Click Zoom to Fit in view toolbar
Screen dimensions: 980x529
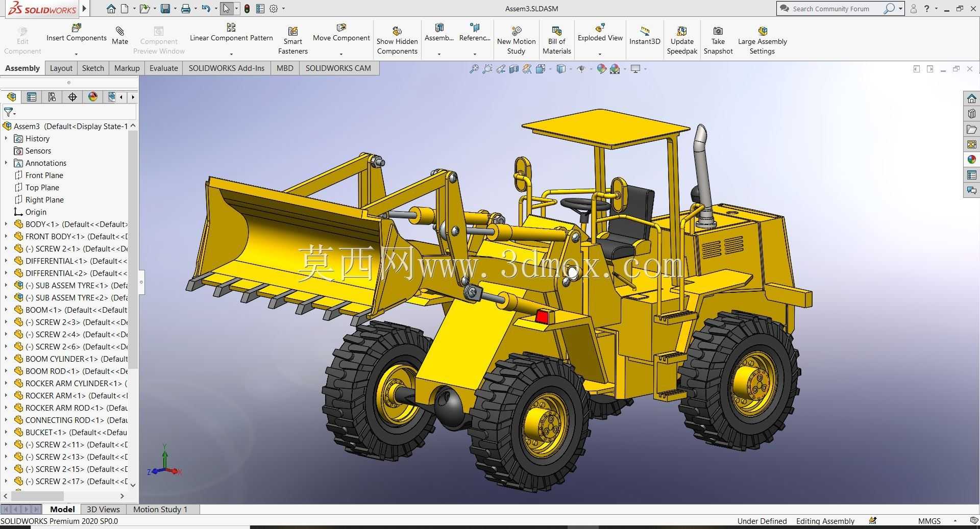(x=474, y=69)
